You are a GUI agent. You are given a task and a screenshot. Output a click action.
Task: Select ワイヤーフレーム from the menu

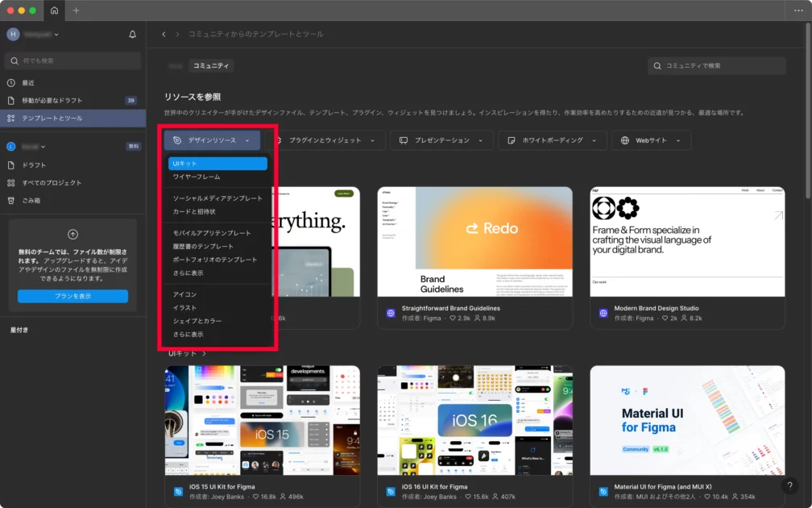click(197, 177)
